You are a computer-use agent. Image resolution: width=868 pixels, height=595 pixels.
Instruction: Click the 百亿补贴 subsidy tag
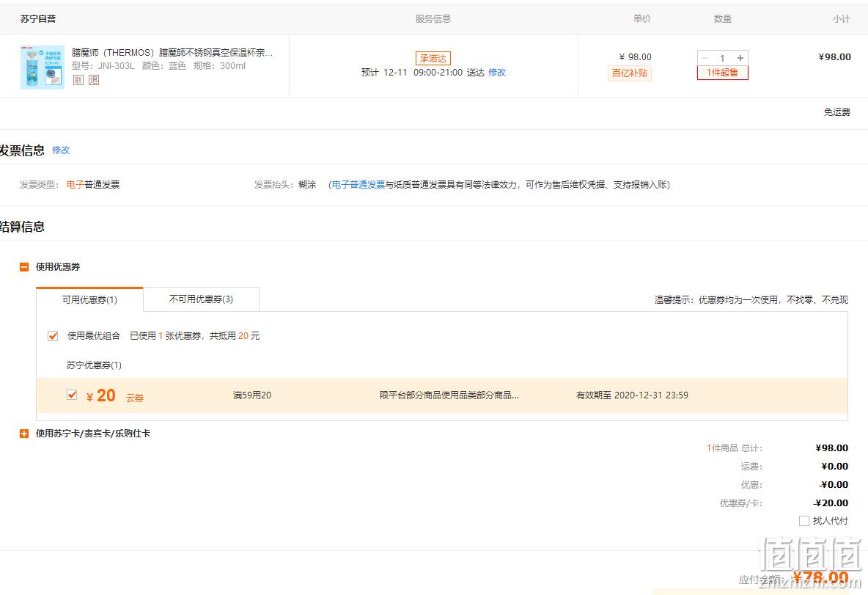pos(630,73)
